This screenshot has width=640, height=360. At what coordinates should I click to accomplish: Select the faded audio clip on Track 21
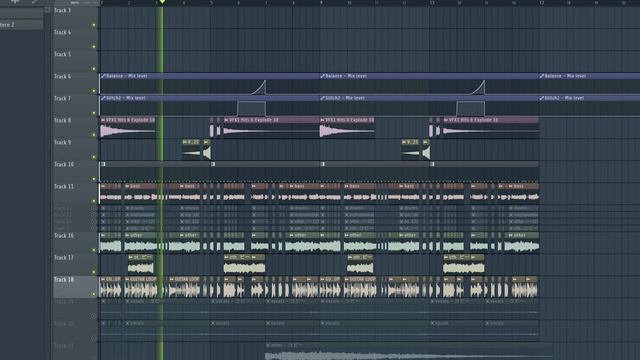(x=408, y=351)
